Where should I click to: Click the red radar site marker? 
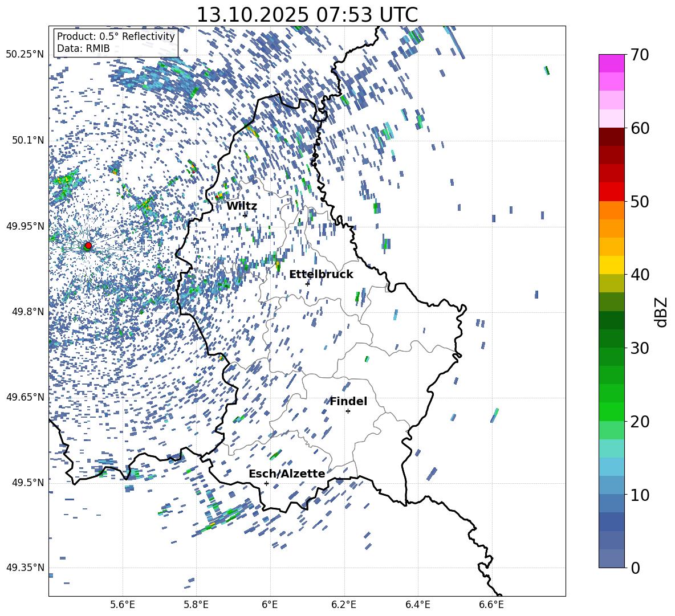[x=88, y=246]
